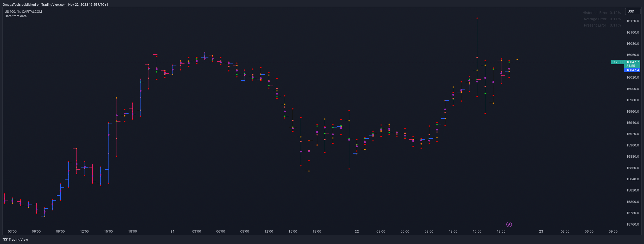The height and width of the screenshot is (244, 644).
Task: Click the 34:55 bar countdown timer
Action: [x=630, y=66]
